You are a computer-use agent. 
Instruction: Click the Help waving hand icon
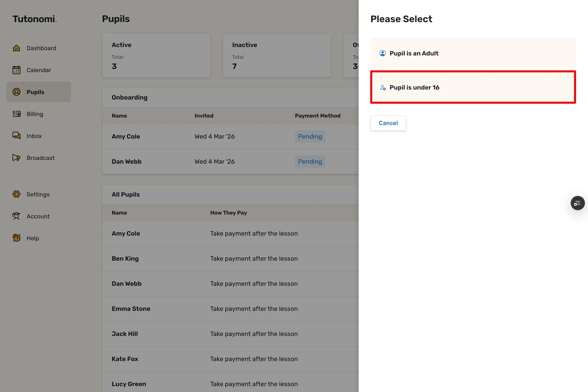point(16,238)
